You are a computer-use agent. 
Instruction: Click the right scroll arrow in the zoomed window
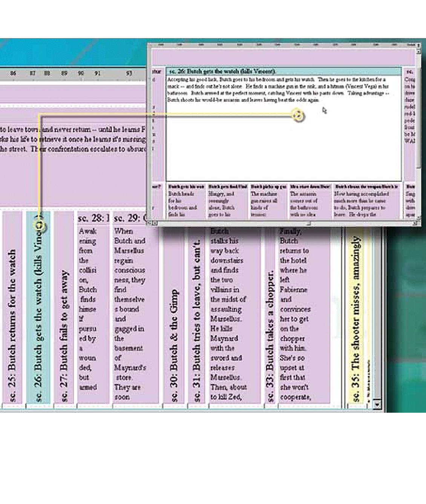pyautogui.click(x=414, y=223)
